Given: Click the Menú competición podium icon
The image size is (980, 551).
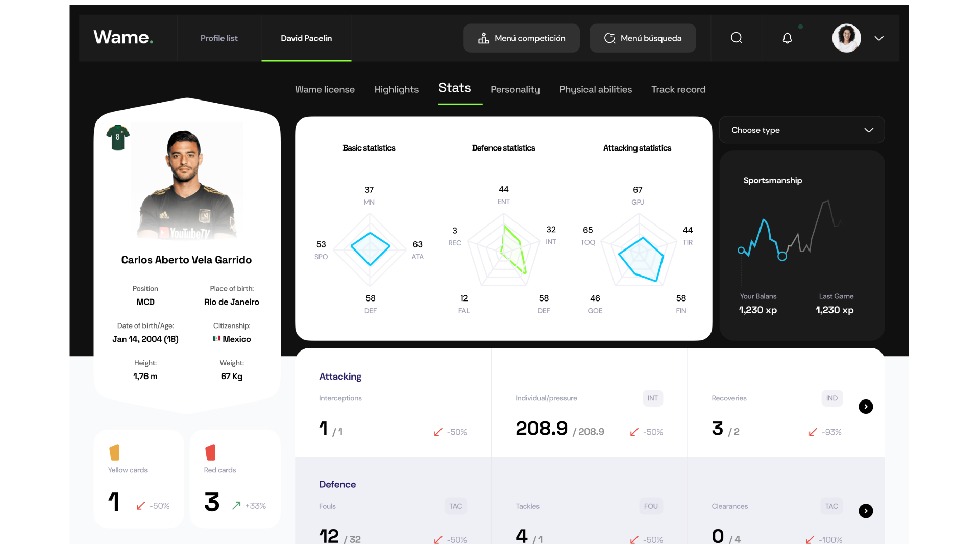Looking at the screenshot, I should point(483,38).
